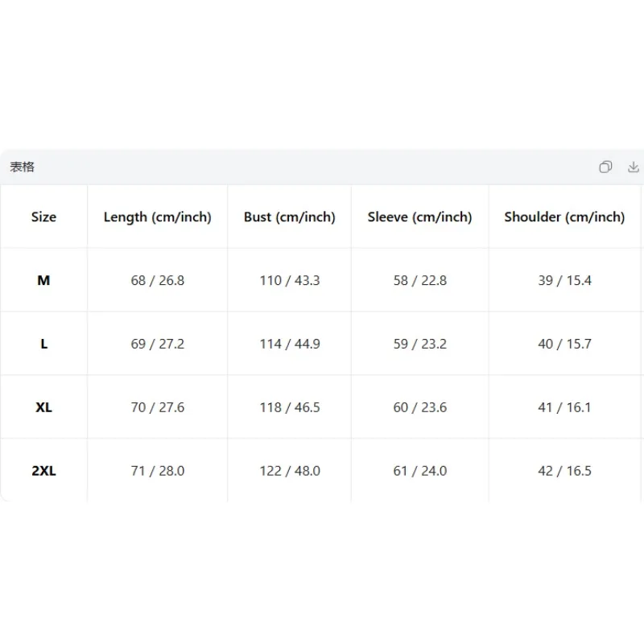This screenshot has height=644, width=644.
Task: Click the M size row label
Action: click(43, 280)
